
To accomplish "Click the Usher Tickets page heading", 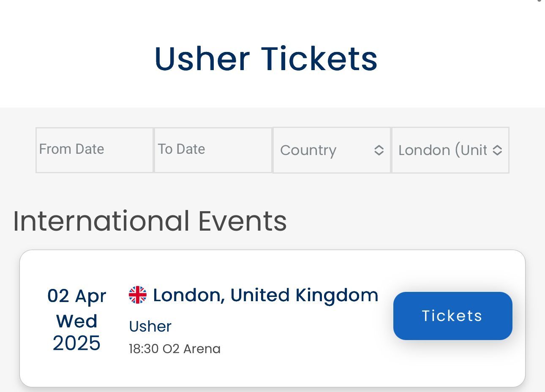I will point(266,58).
